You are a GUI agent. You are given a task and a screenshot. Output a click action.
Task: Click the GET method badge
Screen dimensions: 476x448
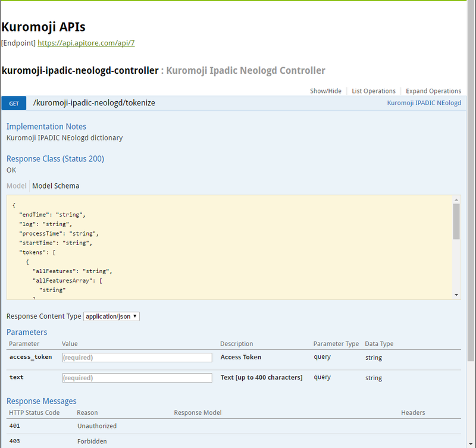(14, 104)
